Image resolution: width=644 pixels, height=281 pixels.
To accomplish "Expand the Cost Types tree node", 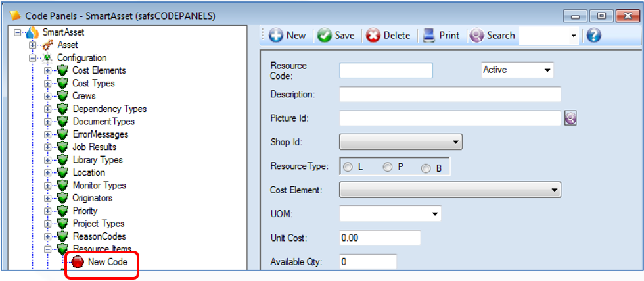I will (x=48, y=84).
